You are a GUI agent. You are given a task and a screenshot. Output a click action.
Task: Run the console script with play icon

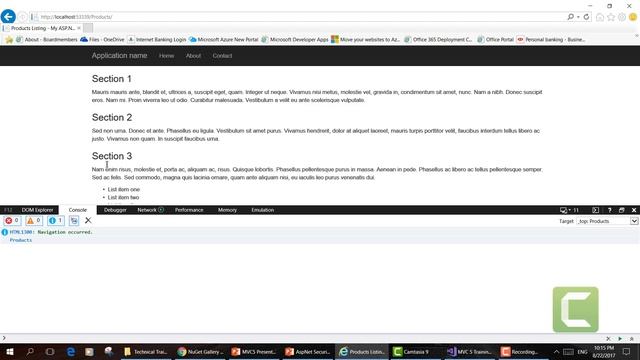click(x=620, y=338)
